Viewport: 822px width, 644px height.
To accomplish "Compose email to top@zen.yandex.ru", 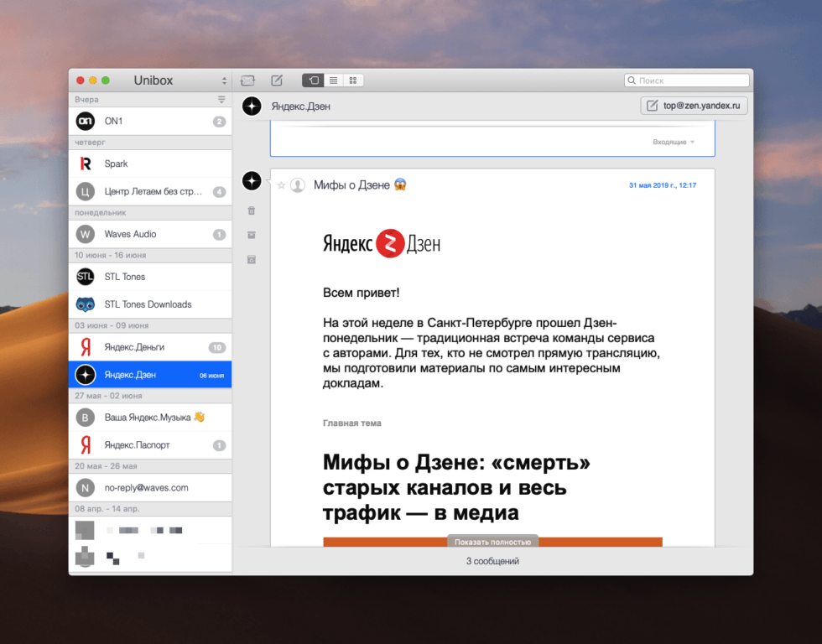I will [x=694, y=106].
